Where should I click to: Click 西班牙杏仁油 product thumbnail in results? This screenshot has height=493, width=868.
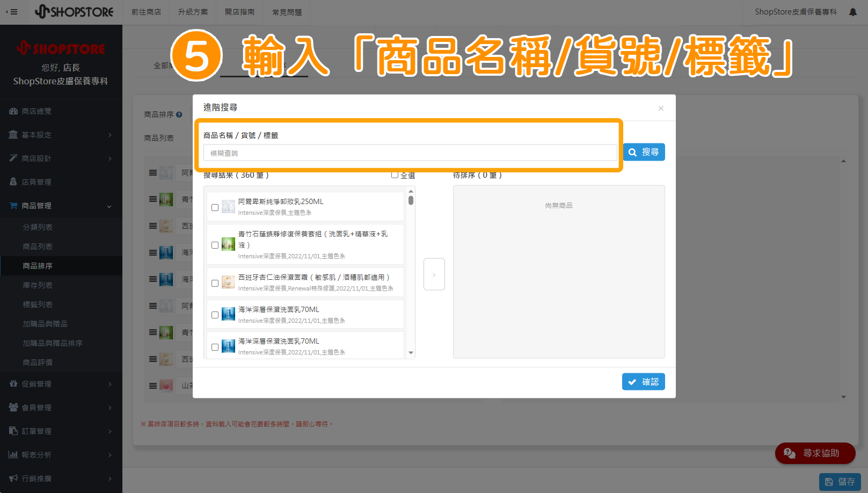point(228,282)
